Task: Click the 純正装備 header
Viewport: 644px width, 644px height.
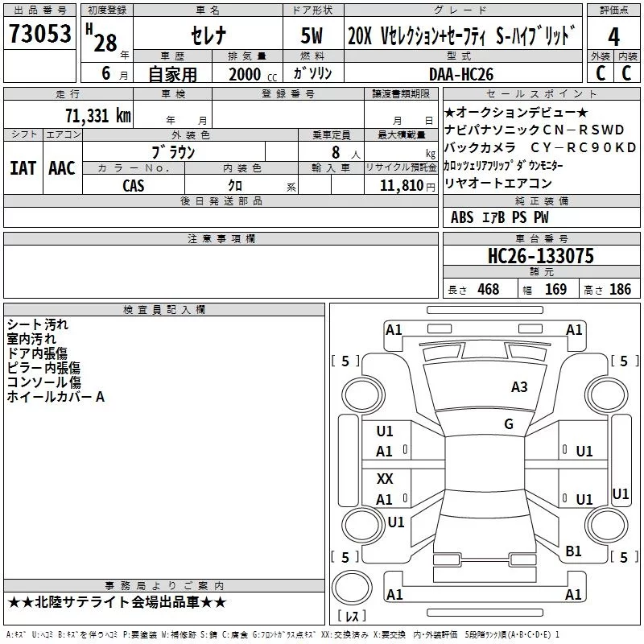Action: [541, 200]
